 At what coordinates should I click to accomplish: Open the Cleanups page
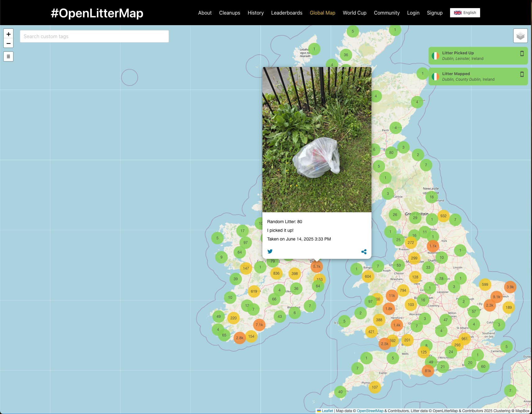(230, 13)
